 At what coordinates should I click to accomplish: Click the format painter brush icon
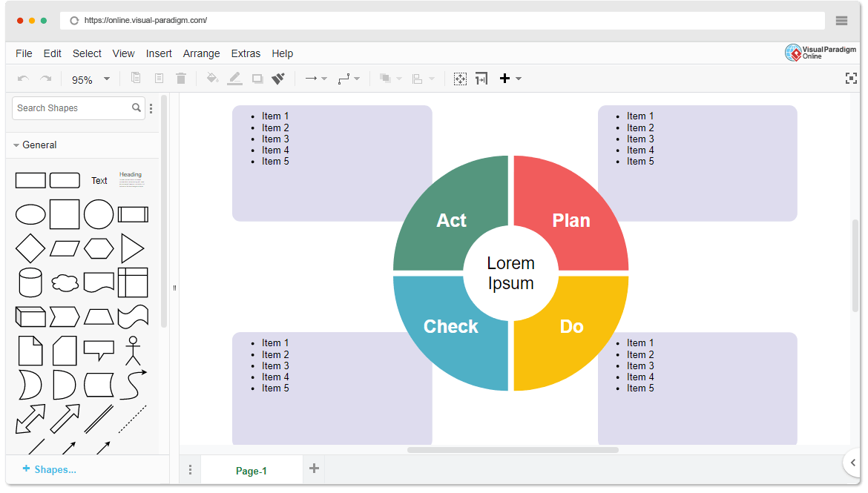coord(278,79)
